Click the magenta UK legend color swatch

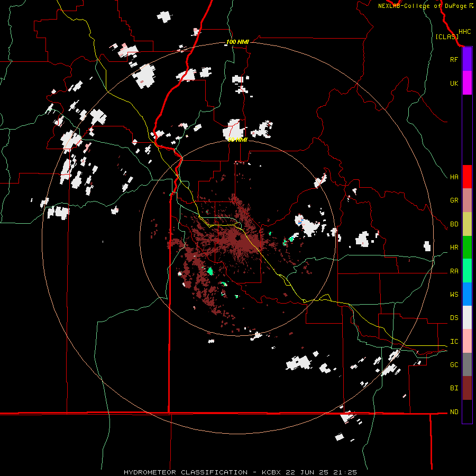coord(467,83)
